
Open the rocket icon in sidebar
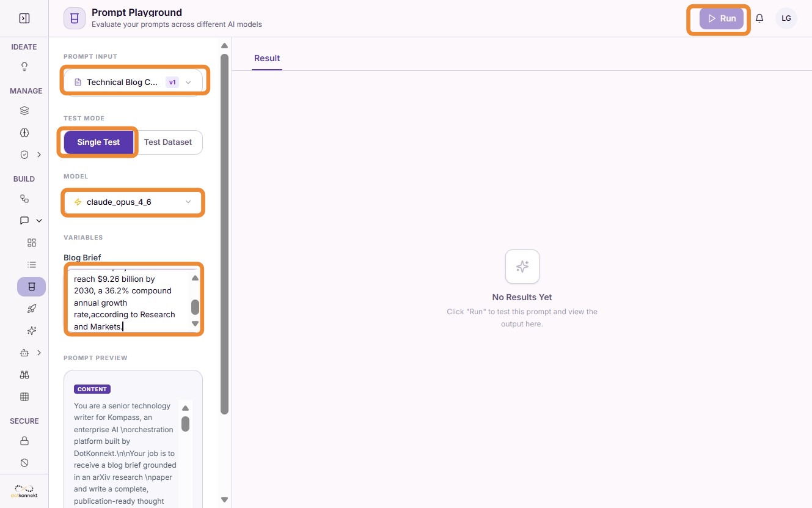[32, 309]
